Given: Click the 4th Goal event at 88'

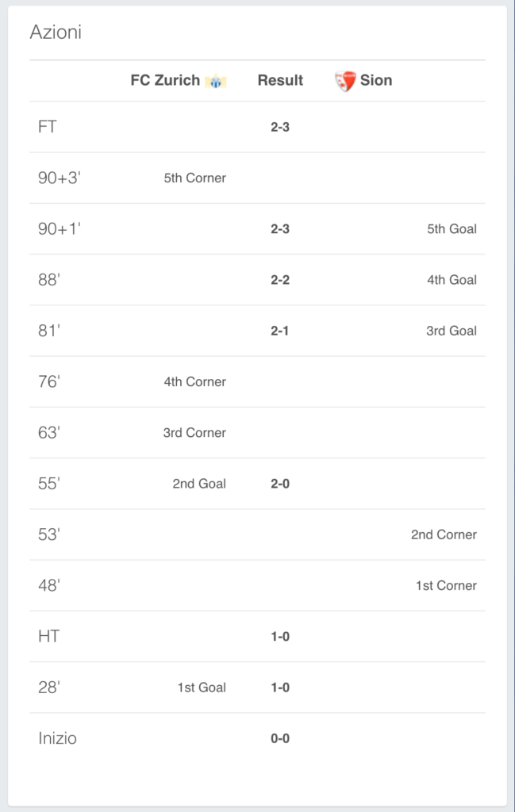Looking at the screenshot, I should click(x=452, y=280).
